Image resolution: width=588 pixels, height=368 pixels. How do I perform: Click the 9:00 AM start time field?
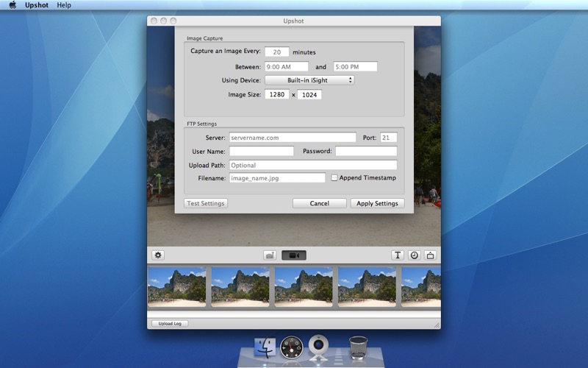click(287, 66)
